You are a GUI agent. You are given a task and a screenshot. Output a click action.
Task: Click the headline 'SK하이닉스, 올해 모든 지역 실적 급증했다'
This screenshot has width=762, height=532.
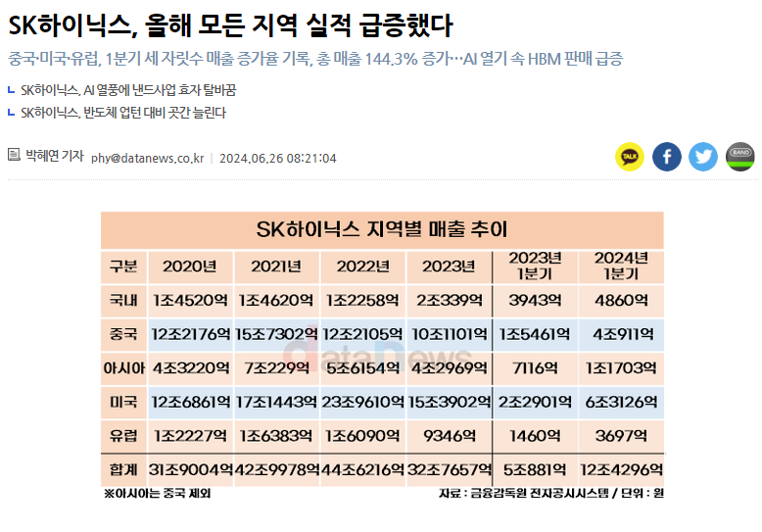pyautogui.click(x=230, y=24)
